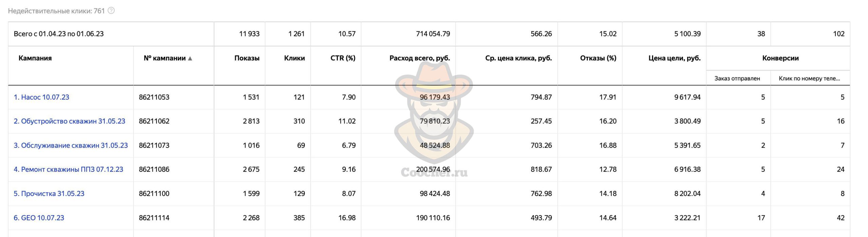
Task: Open campaign 4. Ремонт скважины ППЗ 07.12.23
Action: pyautogui.click(x=68, y=169)
